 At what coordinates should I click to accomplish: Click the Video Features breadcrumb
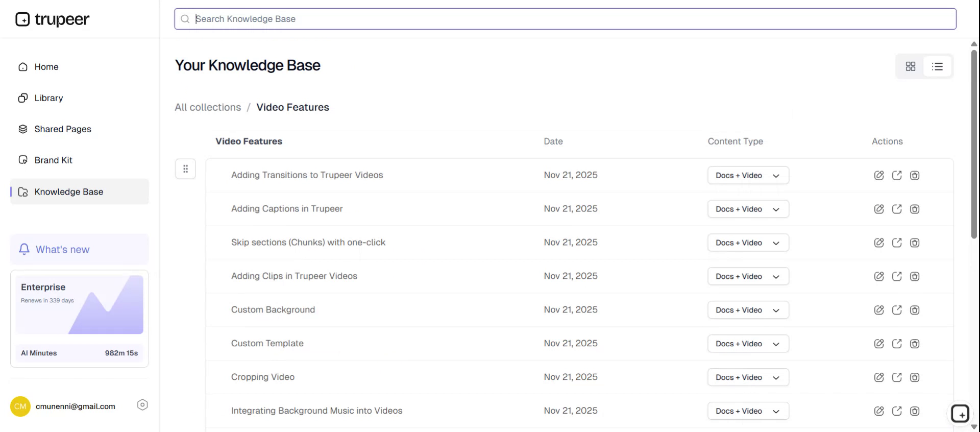coord(292,107)
